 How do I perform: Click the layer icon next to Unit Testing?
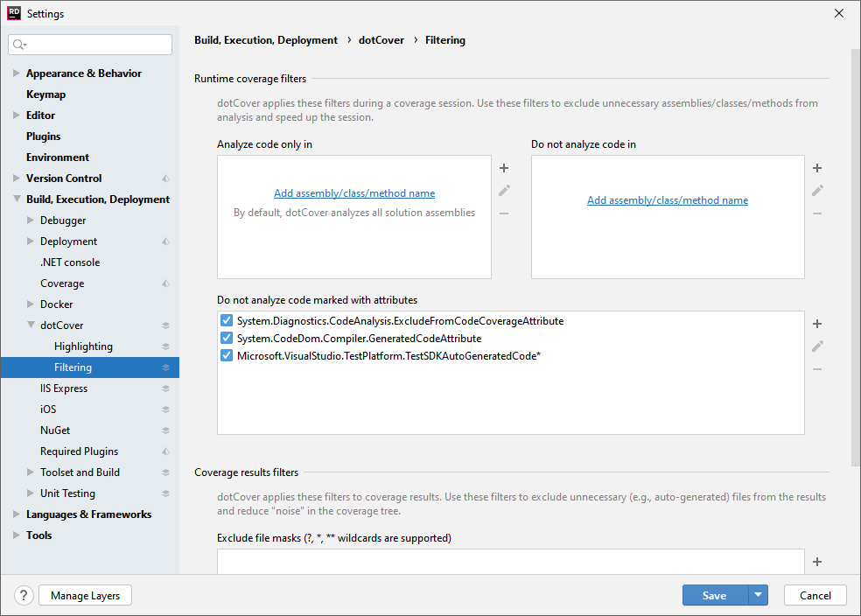point(165,493)
